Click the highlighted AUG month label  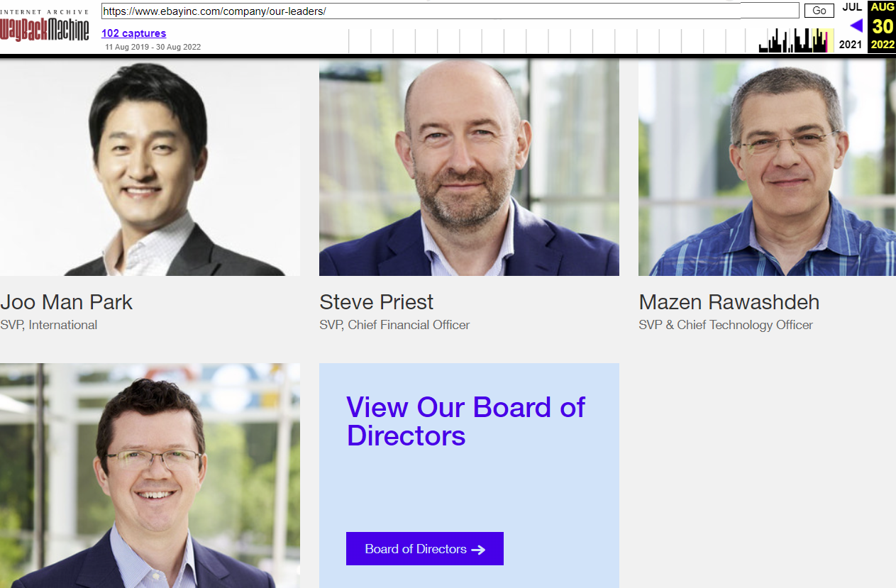click(883, 7)
